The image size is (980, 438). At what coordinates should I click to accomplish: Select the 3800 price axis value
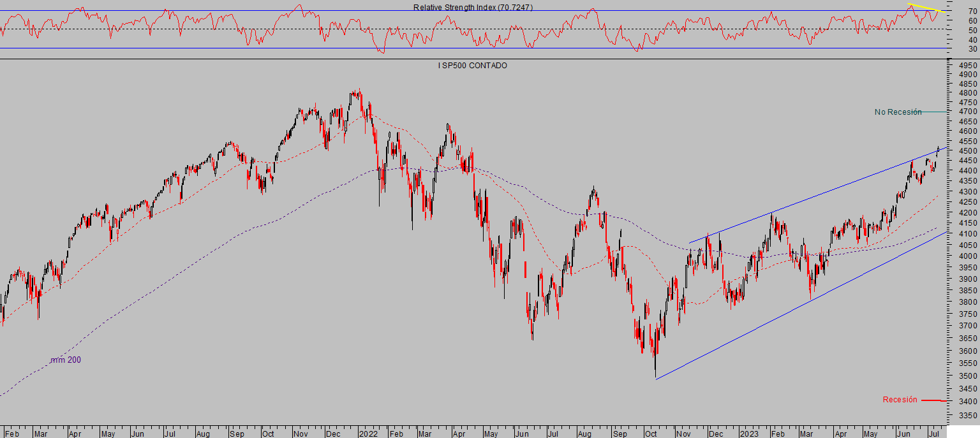point(969,302)
